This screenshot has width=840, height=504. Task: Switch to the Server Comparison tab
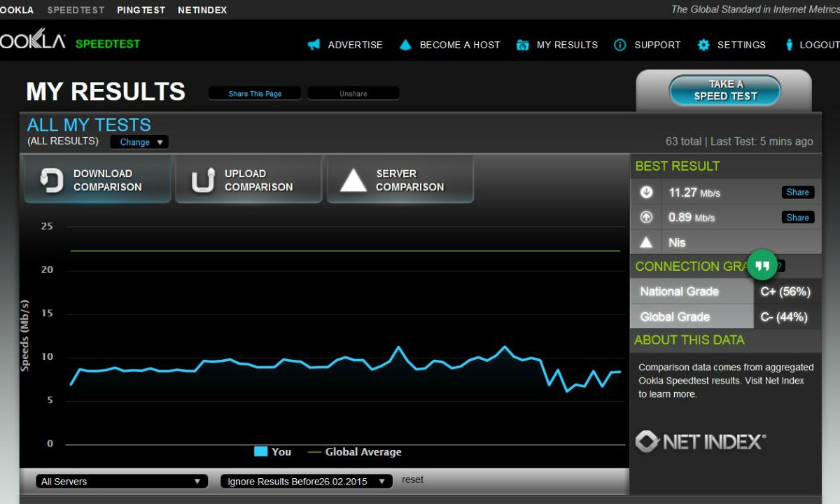[x=400, y=179]
